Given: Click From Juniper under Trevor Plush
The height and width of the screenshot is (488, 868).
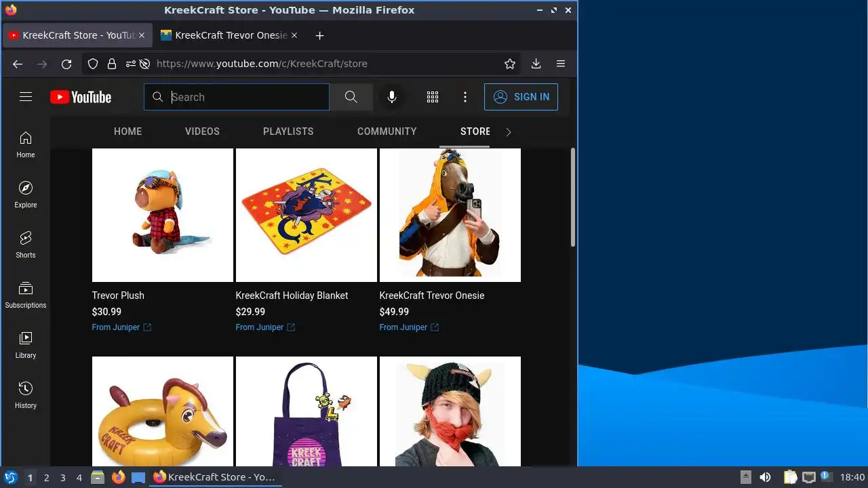Looking at the screenshot, I should [116, 327].
